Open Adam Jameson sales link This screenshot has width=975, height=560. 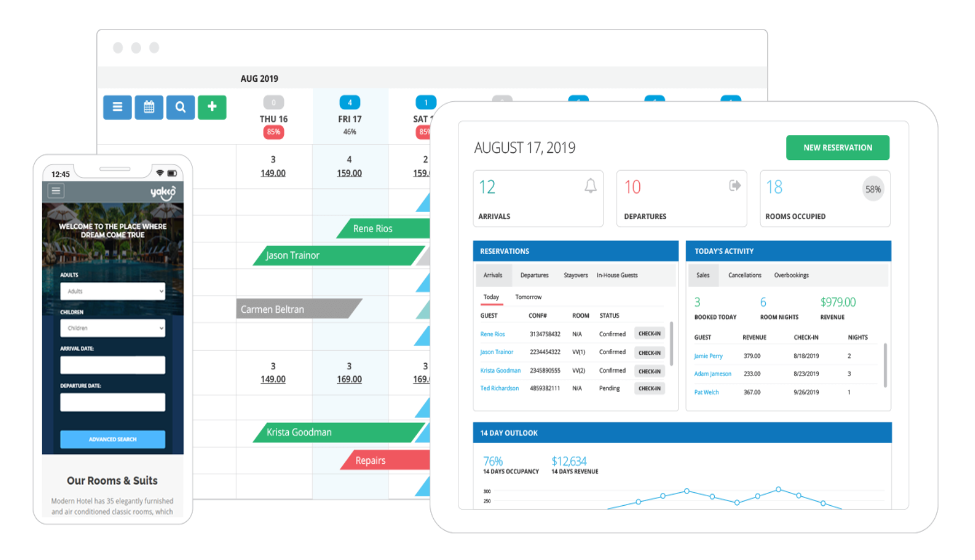pos(712,374)
